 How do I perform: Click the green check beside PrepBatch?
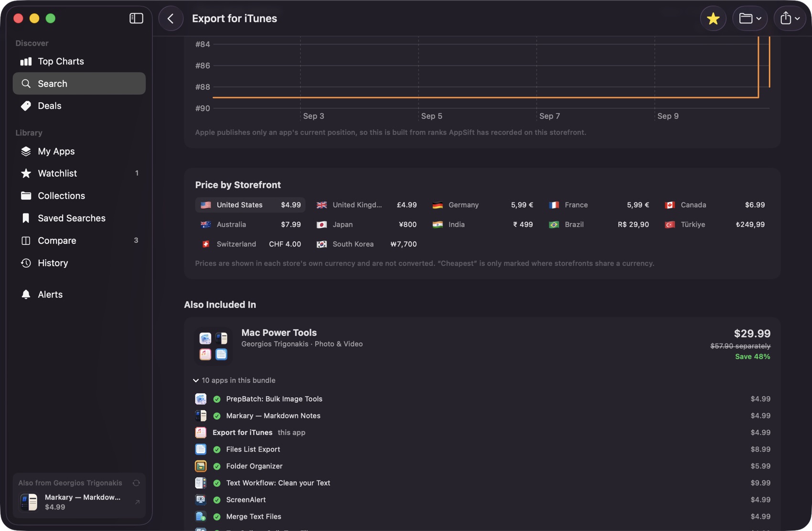click(x=217, y=399)
